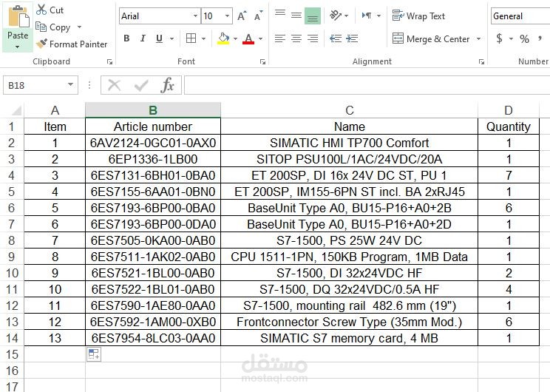Cut the selection with the scissors icon
Screen dimensions: 550x392
point(41,10)
